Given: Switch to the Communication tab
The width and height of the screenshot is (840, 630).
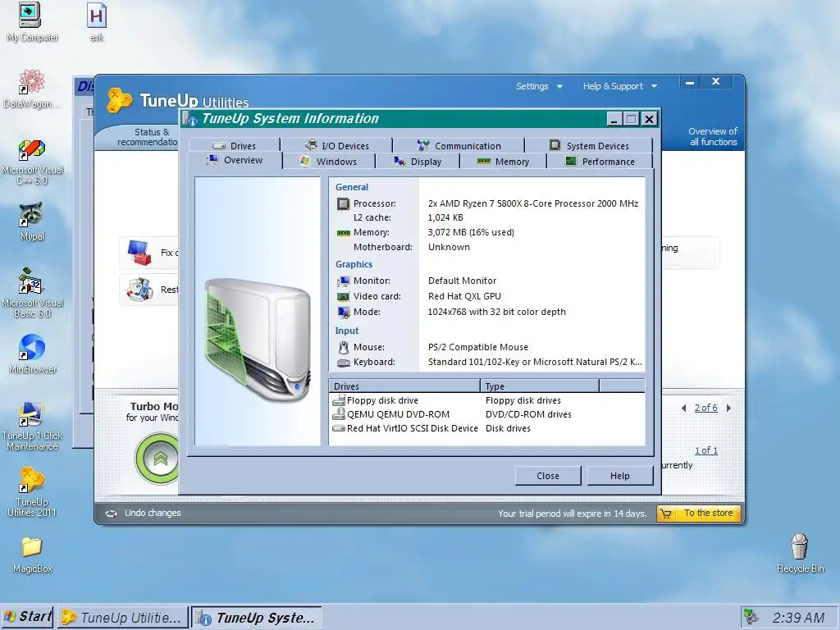Looking at the screenshot, I should point(459,146).
